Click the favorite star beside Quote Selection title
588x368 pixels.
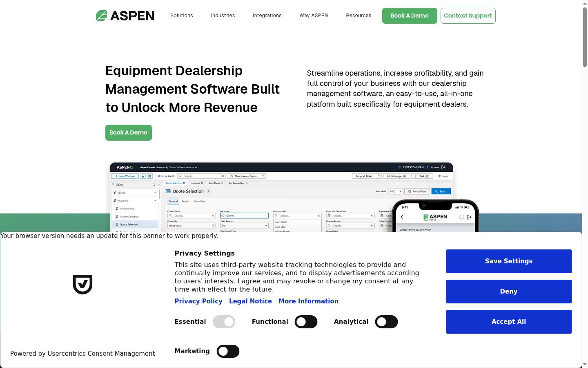pos(208,191)
